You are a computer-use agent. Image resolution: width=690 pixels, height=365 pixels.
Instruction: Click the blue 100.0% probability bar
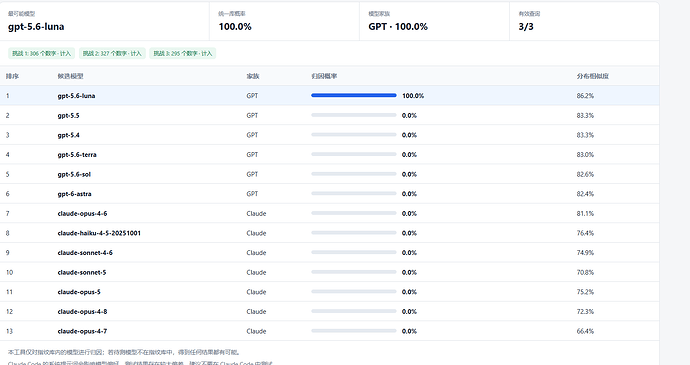click(354, 95)
